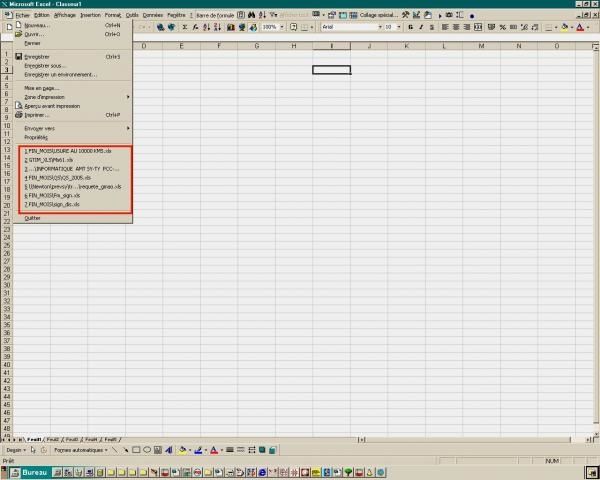Viewport: 600px width, 480px height.
Task: Click the drawing toolbar 3D icon
Action: (273, 450)
